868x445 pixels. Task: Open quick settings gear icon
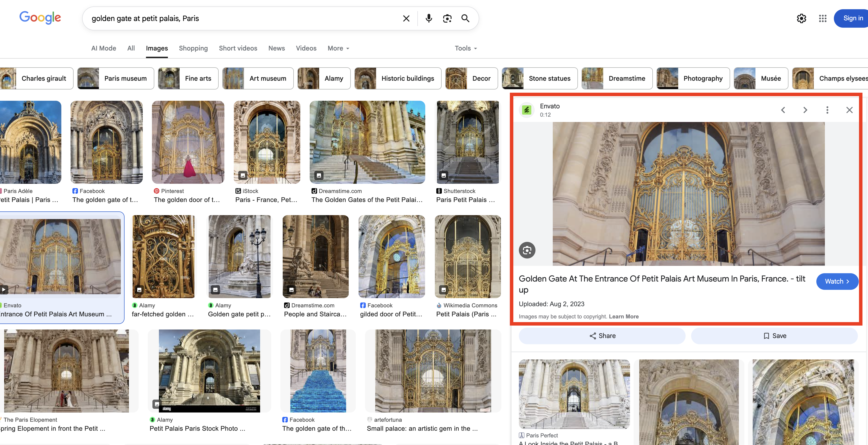(801, 18)
